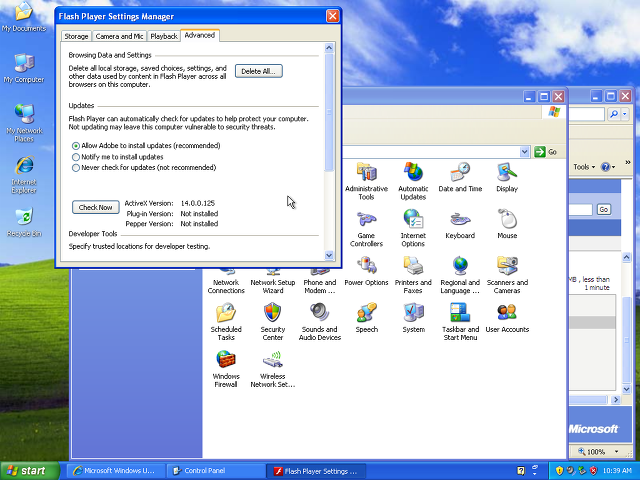Click Flash settings vertical scrollbar thumb
Screen dimensions: 640x480
coord(329,112)
